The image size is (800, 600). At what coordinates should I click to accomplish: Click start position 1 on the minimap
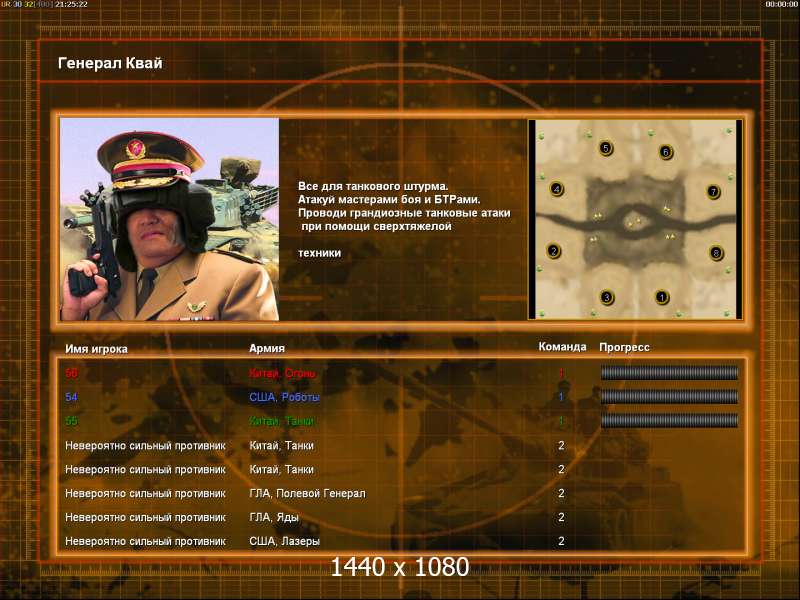pos(662,297)
